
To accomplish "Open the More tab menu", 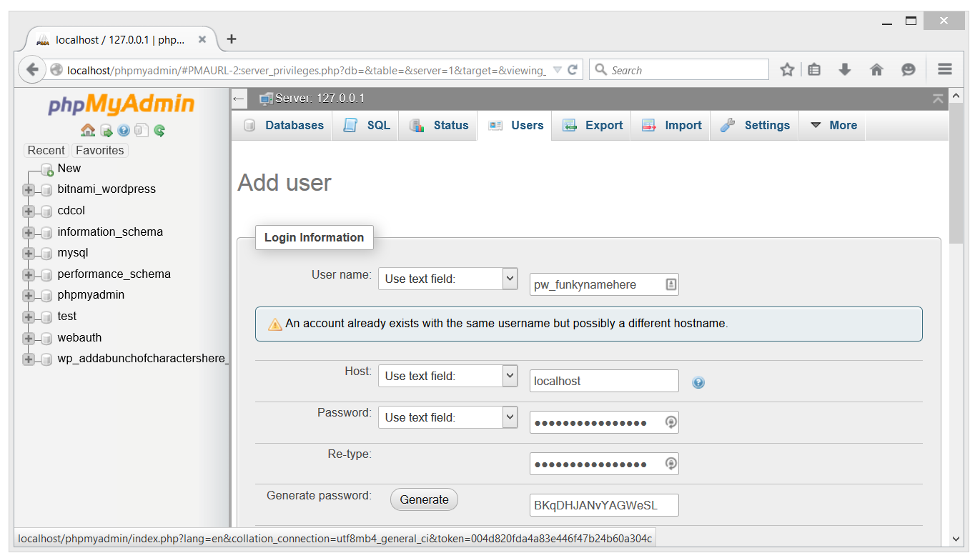I will tap(833, 126).
